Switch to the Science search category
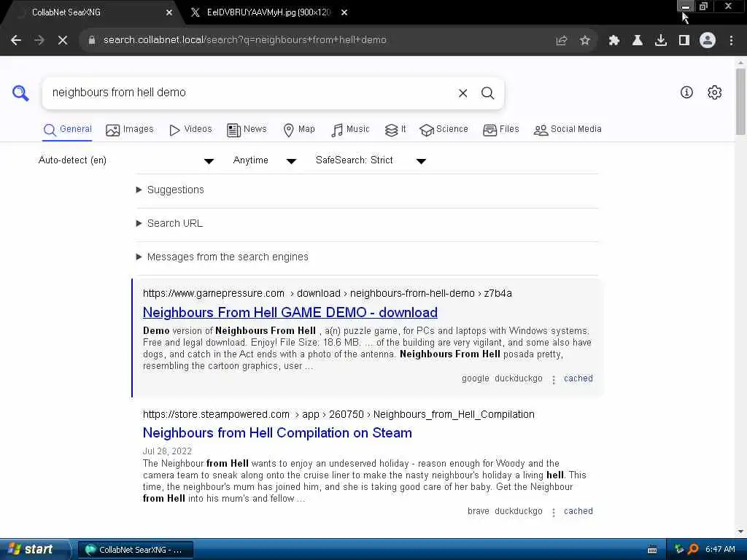 [444, 130]
